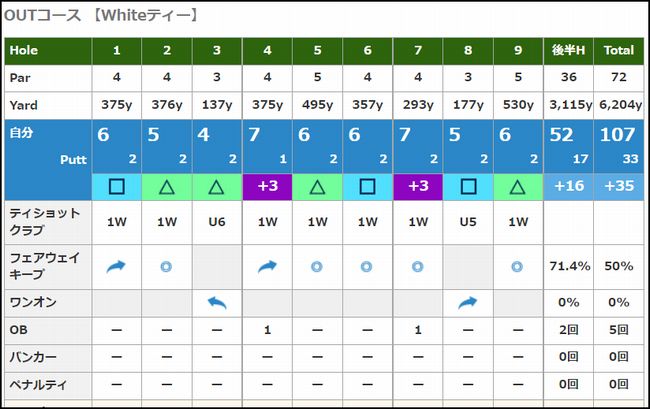650x409 pixels.
Task: Click the purple +3 badge for hole 7
Action: (x=418, y=186)
